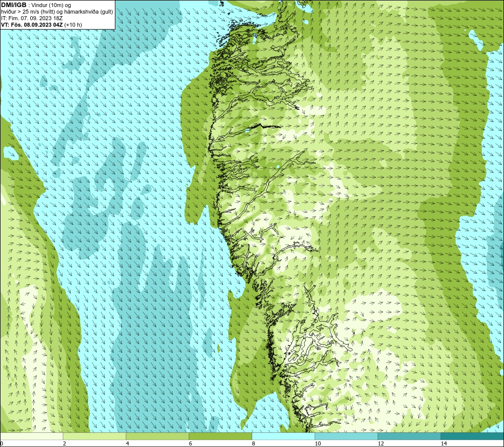The height and width of the screenshot is (447, 504).
Task: Click the legend scale label '4'
Action: click(x=128, y=444)
